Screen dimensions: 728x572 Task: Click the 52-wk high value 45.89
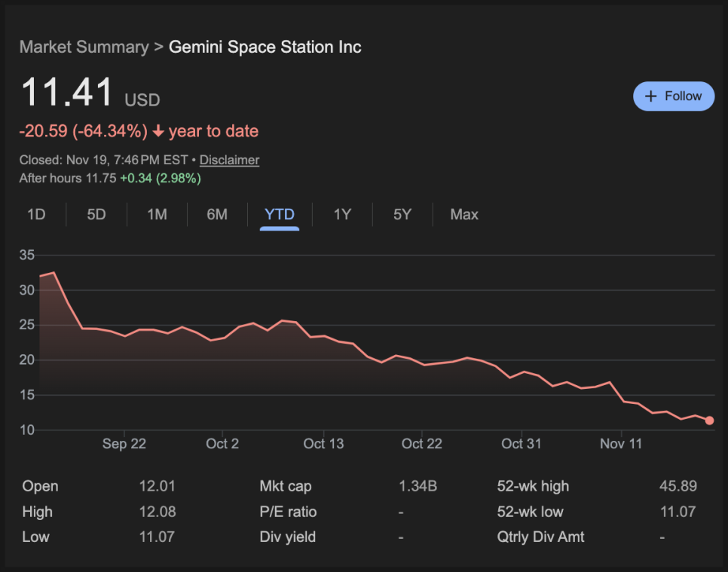click(678, 486)
